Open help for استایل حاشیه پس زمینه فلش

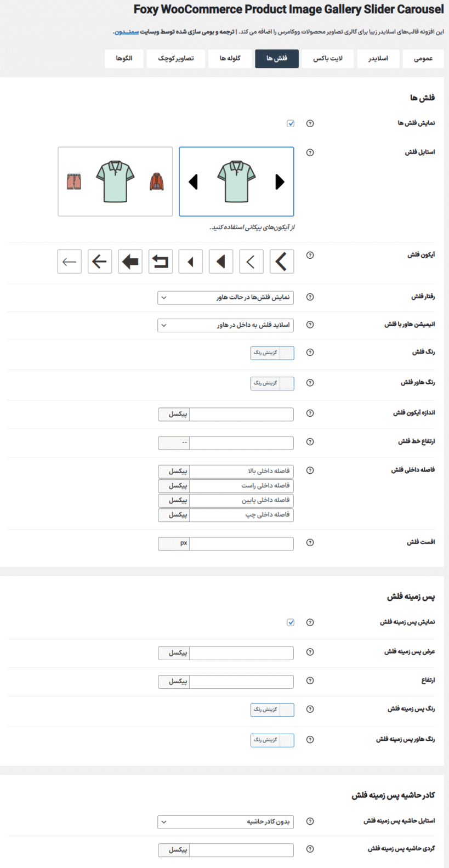coord(310,821)
